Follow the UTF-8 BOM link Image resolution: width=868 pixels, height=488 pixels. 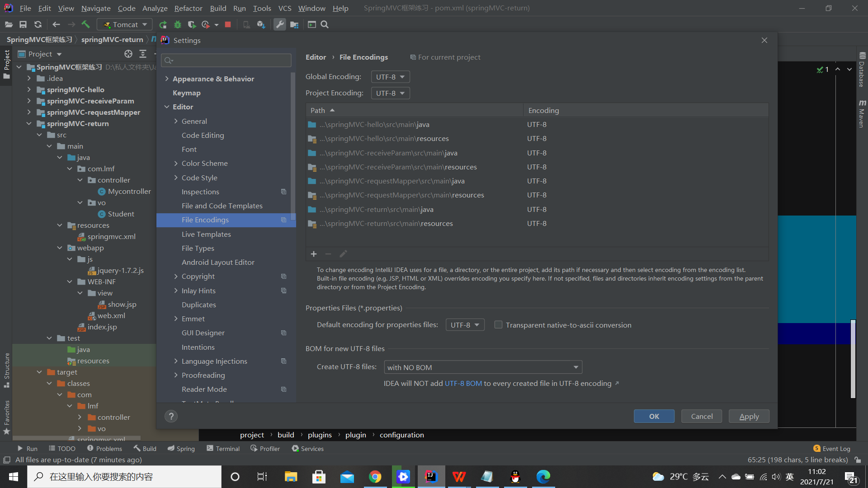pos(463,383)
